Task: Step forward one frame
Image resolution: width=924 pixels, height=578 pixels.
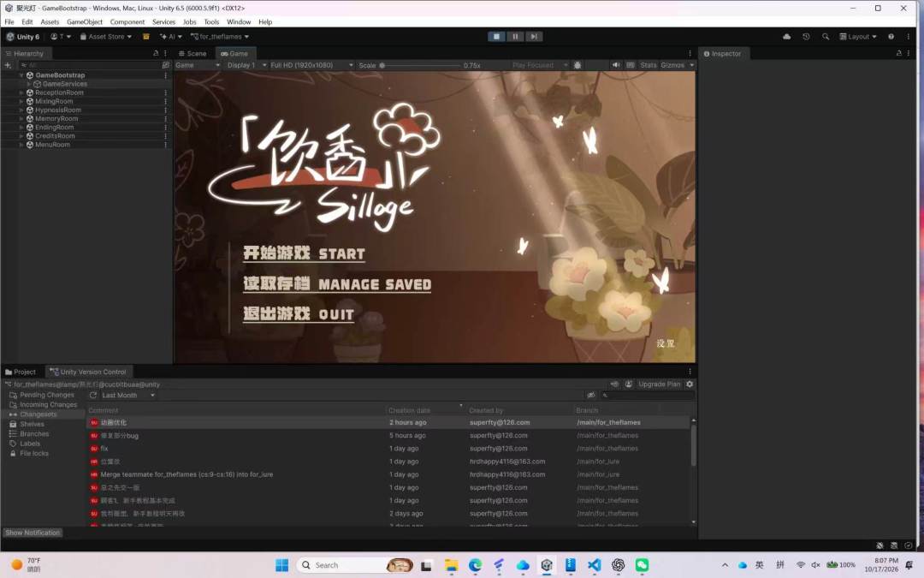Action: 533,37
